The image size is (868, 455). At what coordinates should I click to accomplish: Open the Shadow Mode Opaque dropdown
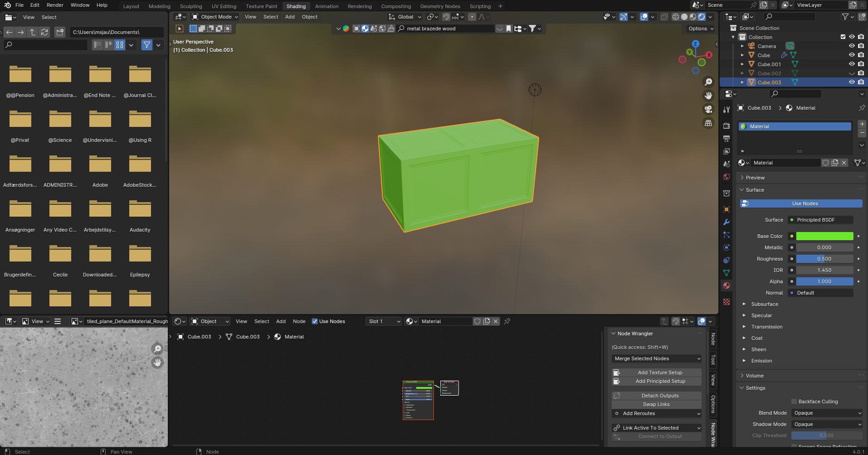(x=827, y=424)
